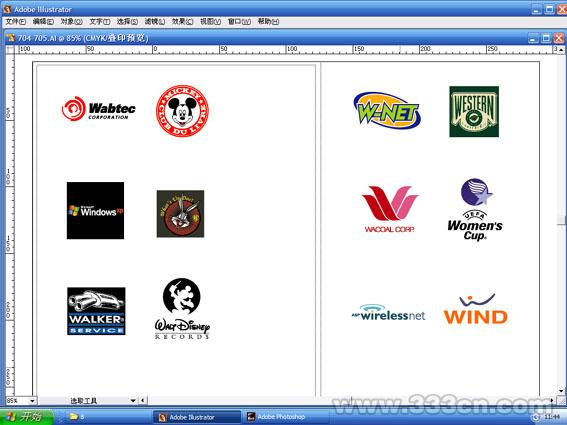This screenshot has height=425, width=567.
Task: Click the ruler origin corner box
Action: point(9,49)
